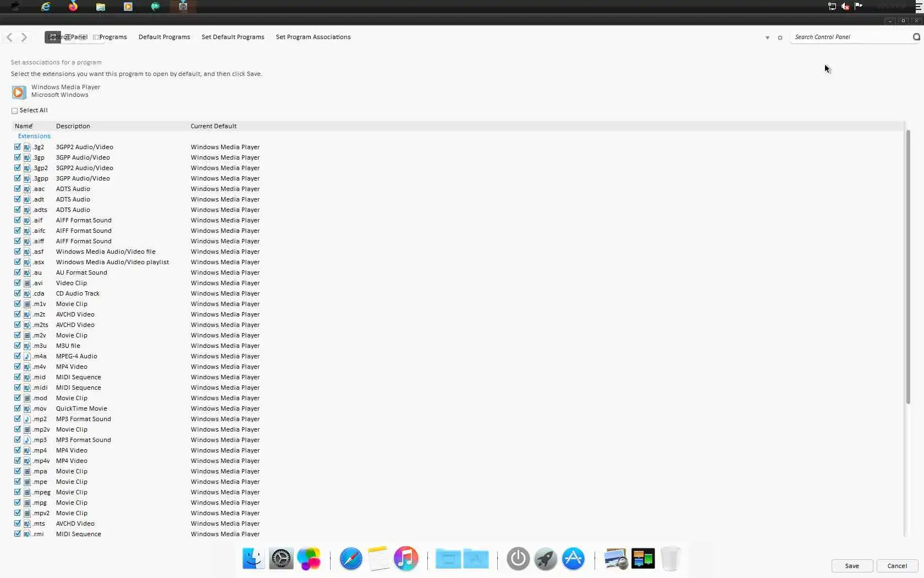Click the Programs breadcrumb
Screen dimensions: 924x578
(x=113, y=37)
